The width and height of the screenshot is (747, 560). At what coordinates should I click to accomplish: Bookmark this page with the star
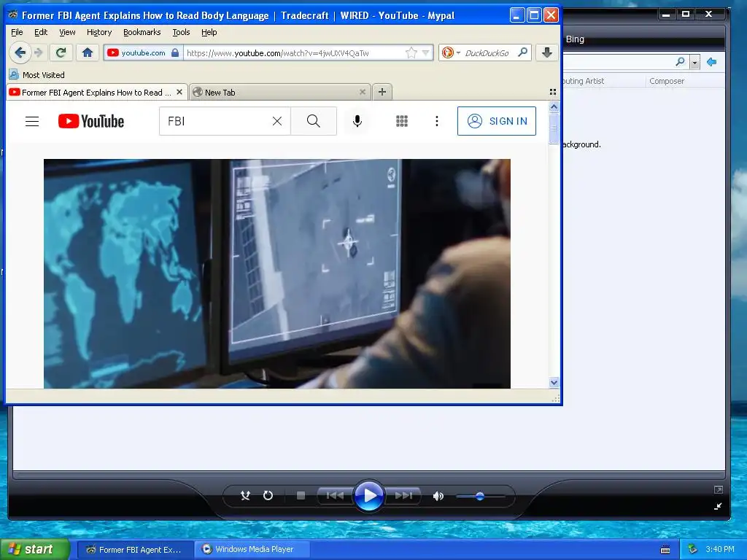tap(411, 52)
